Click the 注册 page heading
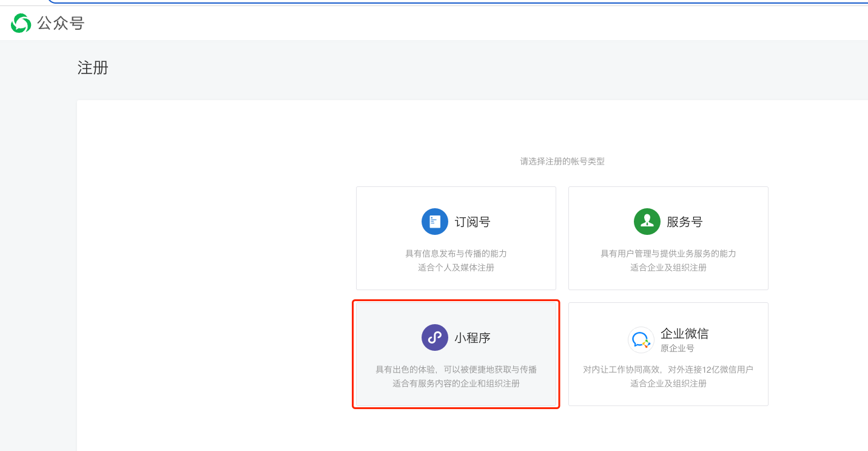 point(93,67)
